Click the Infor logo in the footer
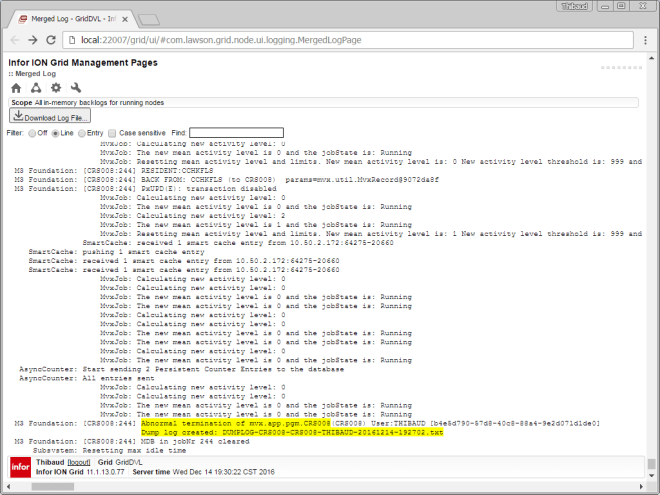Screen dimensions: 660x495 pyautogui.click(x=19, y=466)
